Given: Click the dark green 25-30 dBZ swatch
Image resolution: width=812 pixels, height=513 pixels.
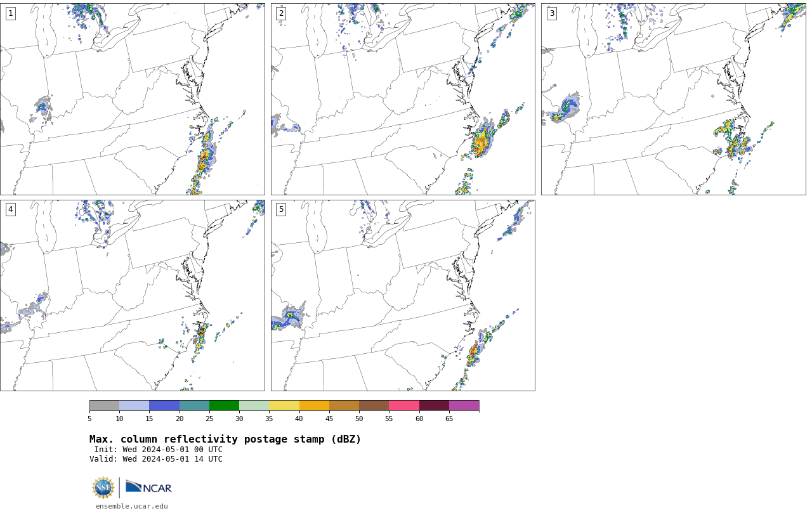Looking at the screenshot, I should tap(224, 405).
